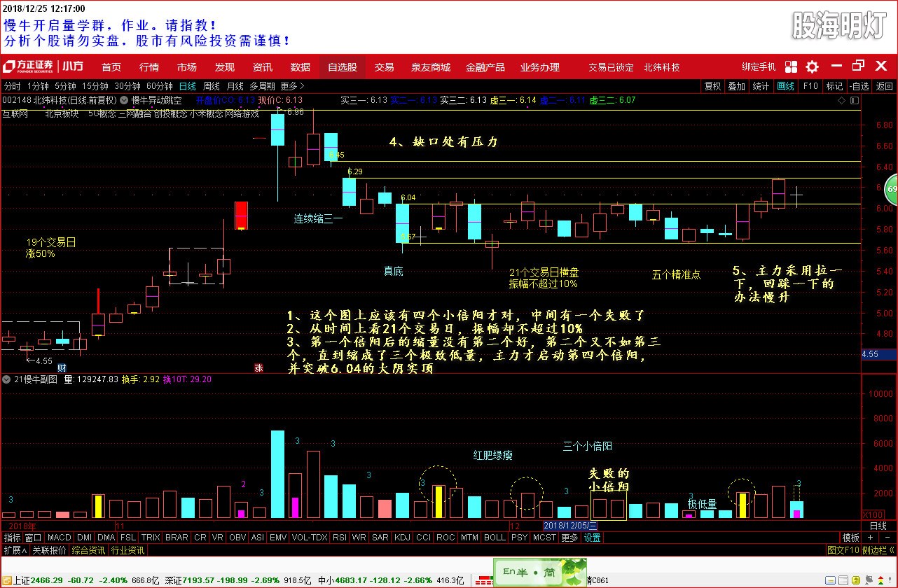The height and width of the screenshot is (588, 898).
Task: Toggle the 画线 drawing tool
Action: point(786,86)
